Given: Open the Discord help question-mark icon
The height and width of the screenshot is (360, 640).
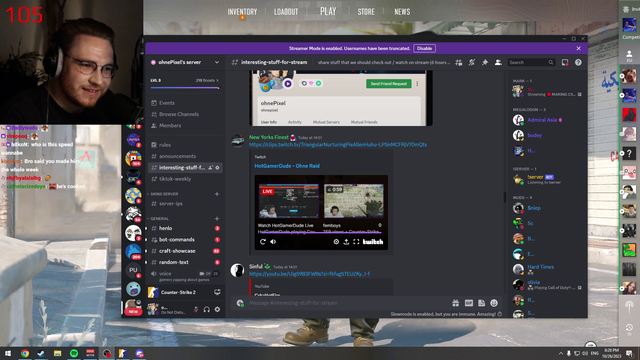Looking at the screenshot, I should coord(578,62).
